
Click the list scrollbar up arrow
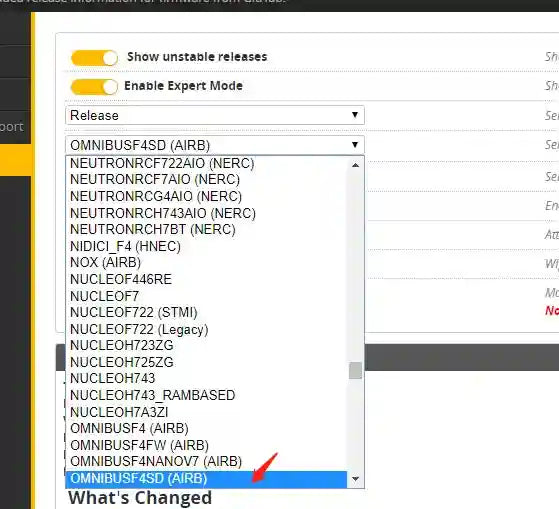(x=355, y=165)
